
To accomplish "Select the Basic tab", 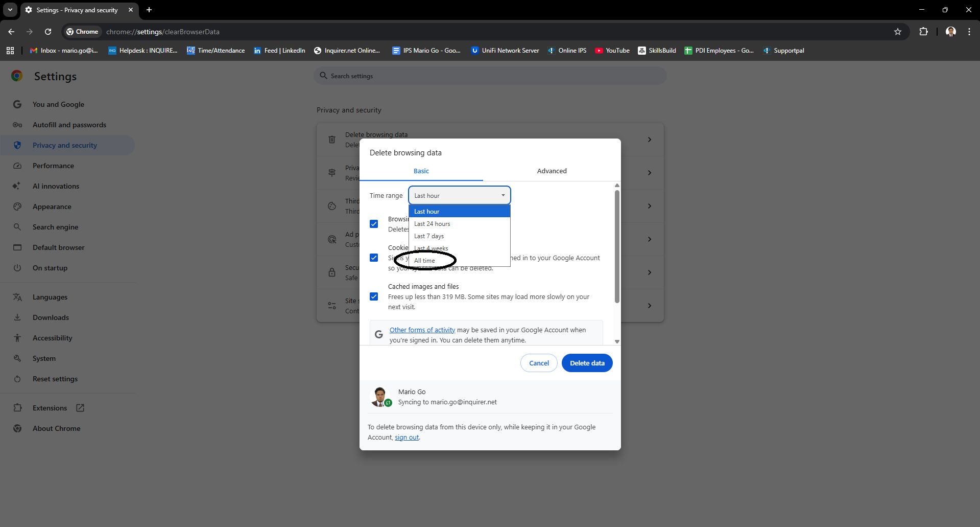I will (421, 171).
